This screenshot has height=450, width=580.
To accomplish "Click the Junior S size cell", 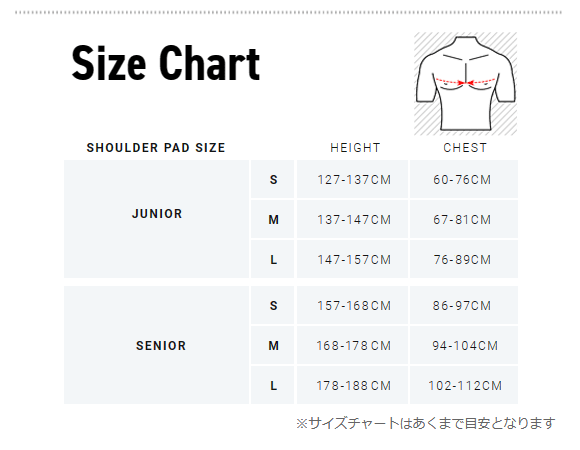I will (273, 179).
